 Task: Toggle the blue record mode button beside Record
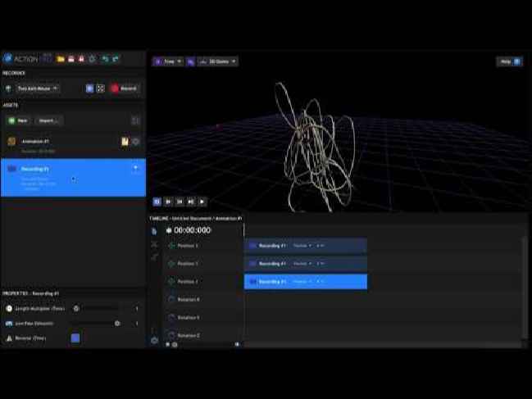click(89, 88)
